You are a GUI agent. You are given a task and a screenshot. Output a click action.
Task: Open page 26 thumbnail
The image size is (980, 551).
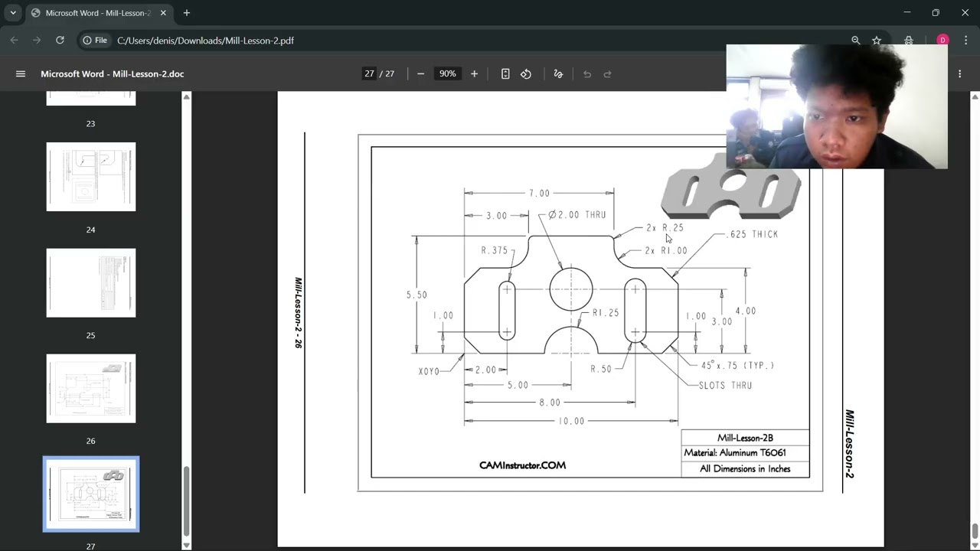coord(91,388)
